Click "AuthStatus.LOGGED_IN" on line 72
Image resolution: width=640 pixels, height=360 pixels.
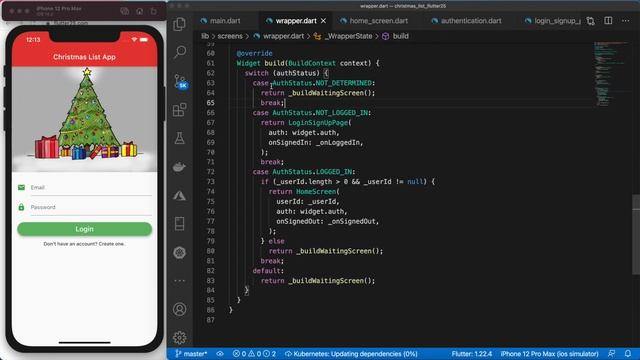pos(312,172)
